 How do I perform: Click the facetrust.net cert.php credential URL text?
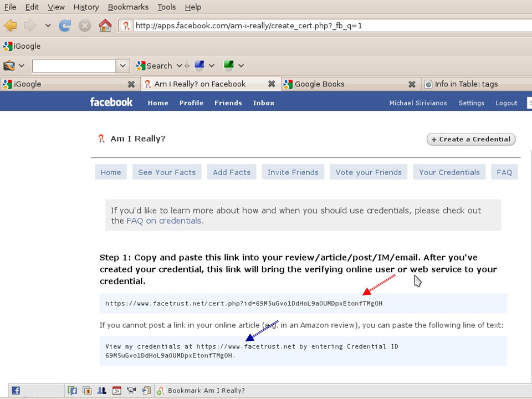coord(244,303)
